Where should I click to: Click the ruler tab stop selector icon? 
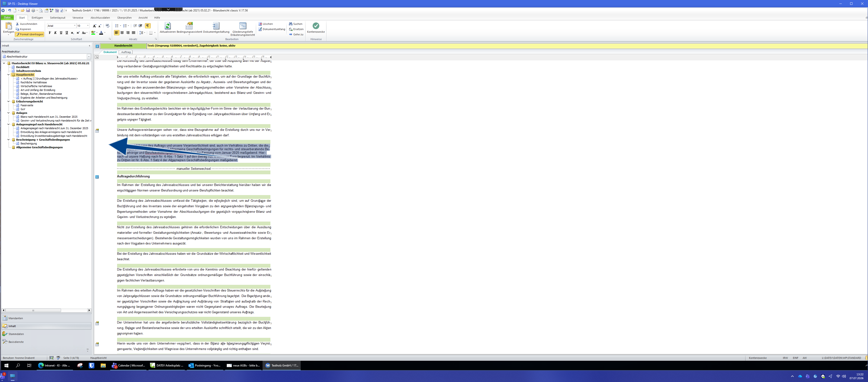pos(97,57)
